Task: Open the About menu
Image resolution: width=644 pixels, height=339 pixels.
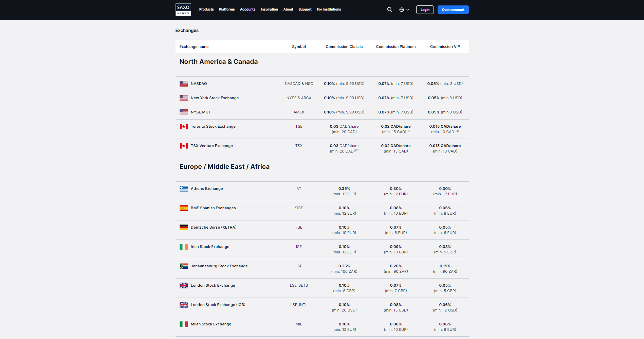Action: pyautogui.click(x=288, y=10)
